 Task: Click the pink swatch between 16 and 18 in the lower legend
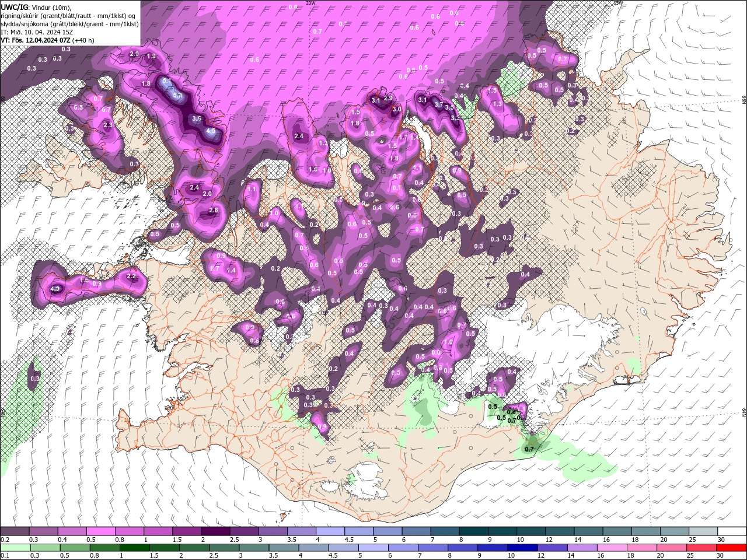click(612, 548)
